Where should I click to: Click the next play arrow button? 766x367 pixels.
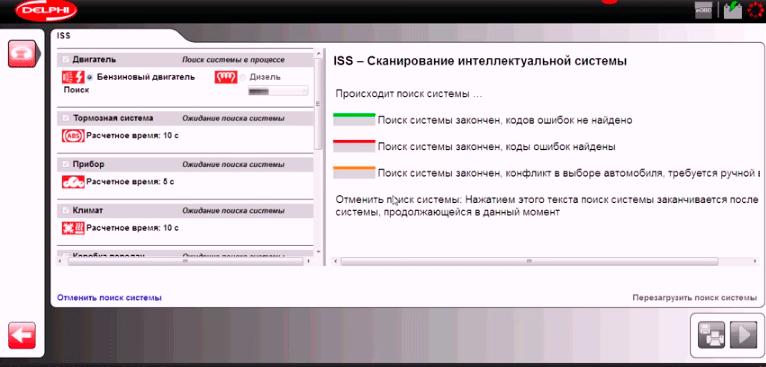tap(743, 335)
